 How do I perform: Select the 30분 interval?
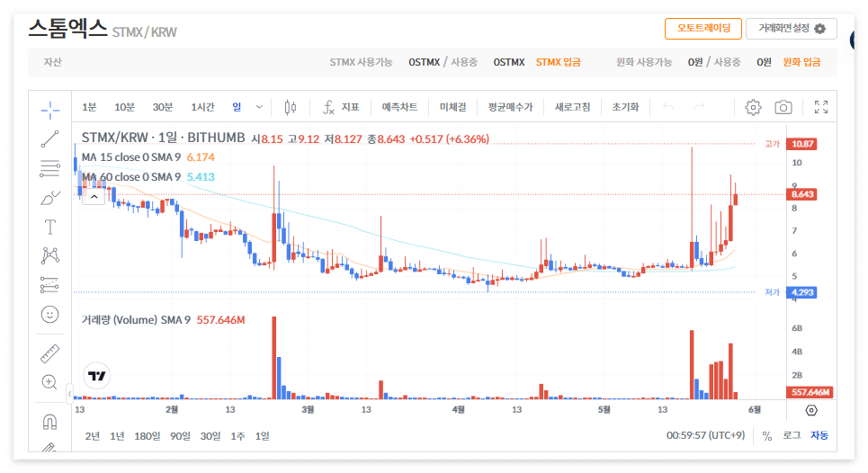(163, 107)
